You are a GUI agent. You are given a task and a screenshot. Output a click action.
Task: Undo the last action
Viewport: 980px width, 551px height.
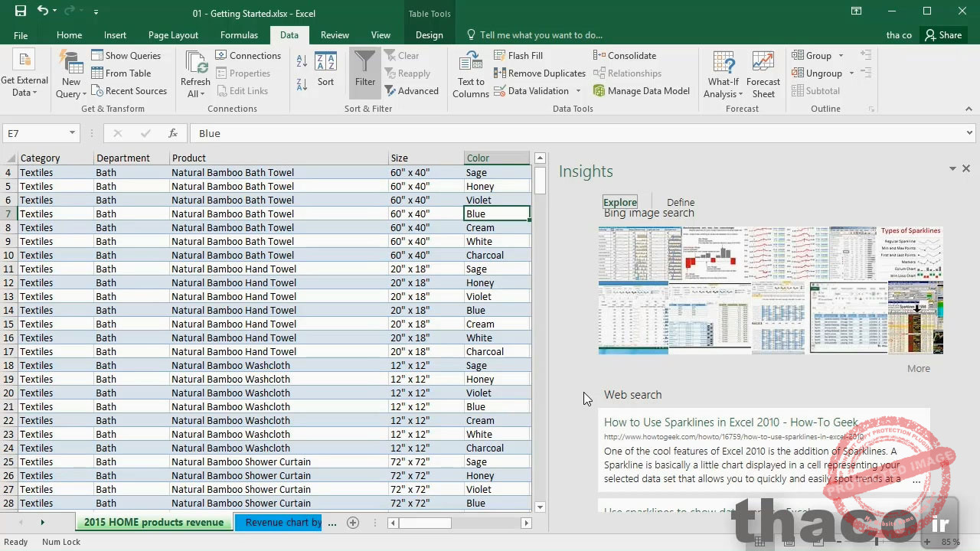43,11
